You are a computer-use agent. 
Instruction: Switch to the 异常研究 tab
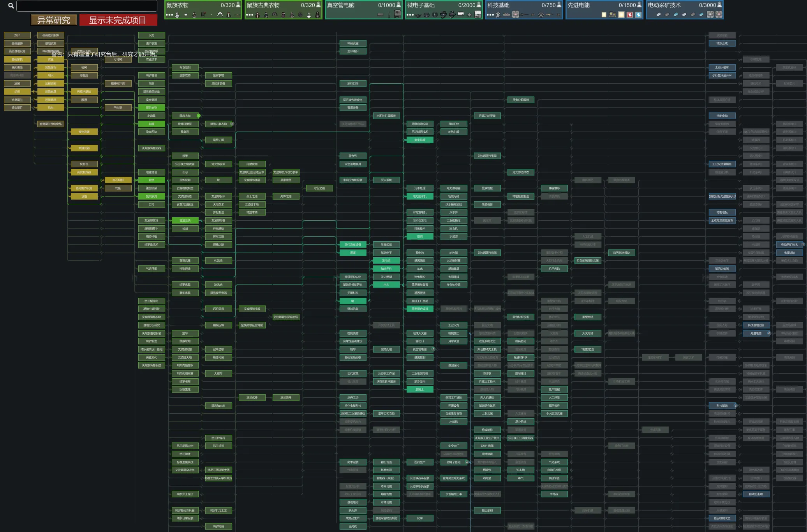coord(53,20)
